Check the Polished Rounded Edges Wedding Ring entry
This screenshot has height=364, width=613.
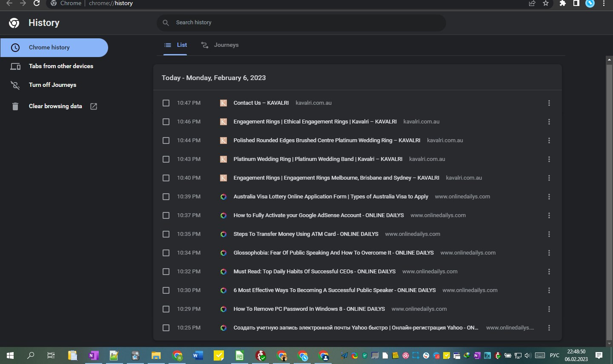coord(166,140)
